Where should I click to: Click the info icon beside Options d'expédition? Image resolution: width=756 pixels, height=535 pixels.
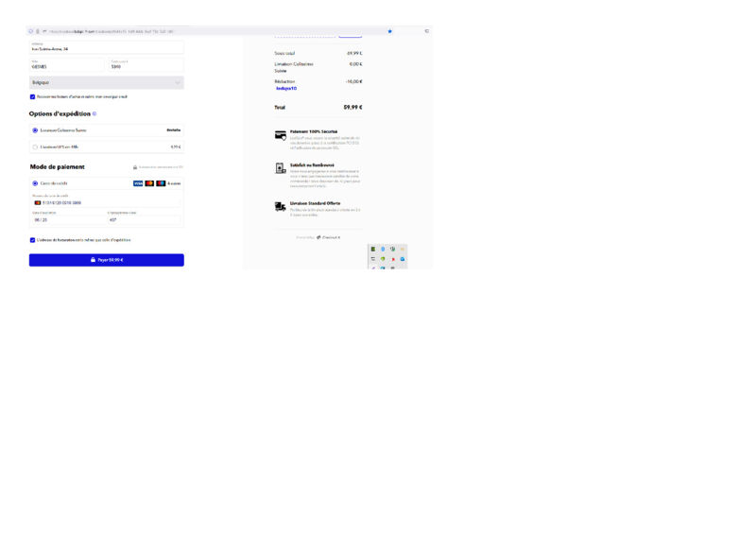tap(94, 113)
